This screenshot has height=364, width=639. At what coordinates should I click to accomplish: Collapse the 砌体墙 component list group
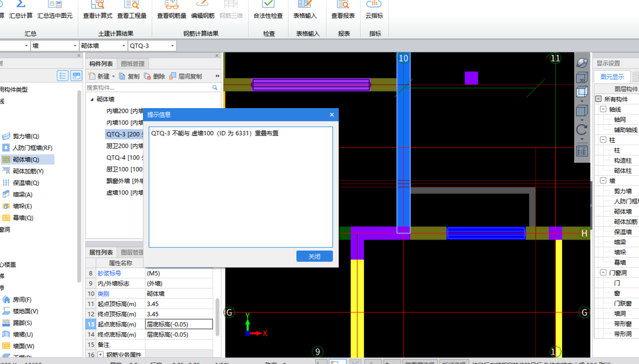point(92,100)
